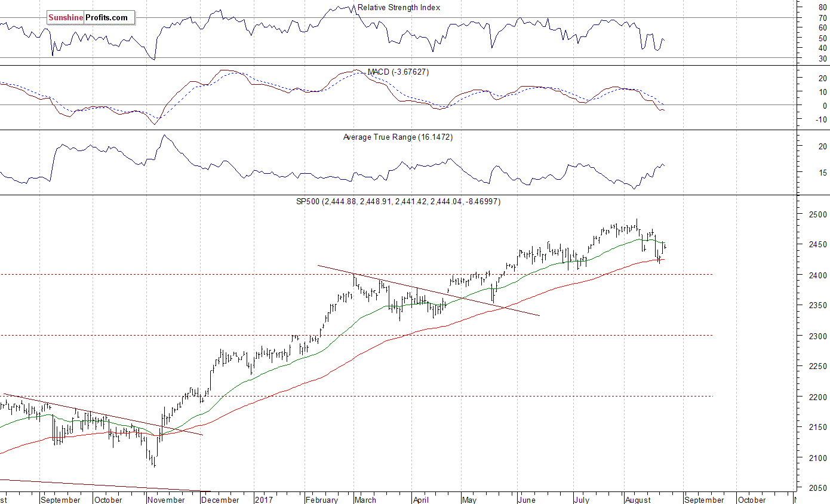The width and height of the screenshot is (830, 504).
Task: Click the 2017 year label
Action: pyautogui.click(x=263, y=500)
